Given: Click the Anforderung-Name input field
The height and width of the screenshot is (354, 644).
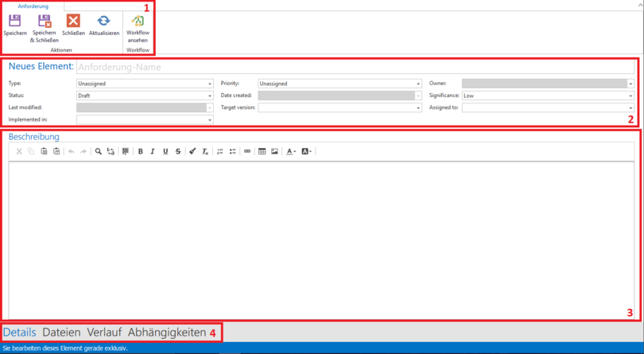Looking at the screenshot, I should coord(354,67).
